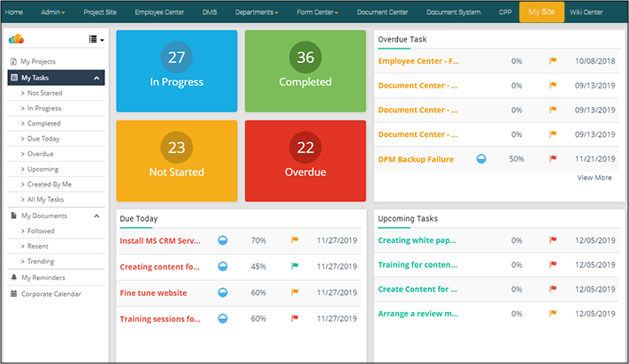This screenshot has width=629, height=364.
Task: Open the Admin dropdown menu
Action: (x=53, y=12)
